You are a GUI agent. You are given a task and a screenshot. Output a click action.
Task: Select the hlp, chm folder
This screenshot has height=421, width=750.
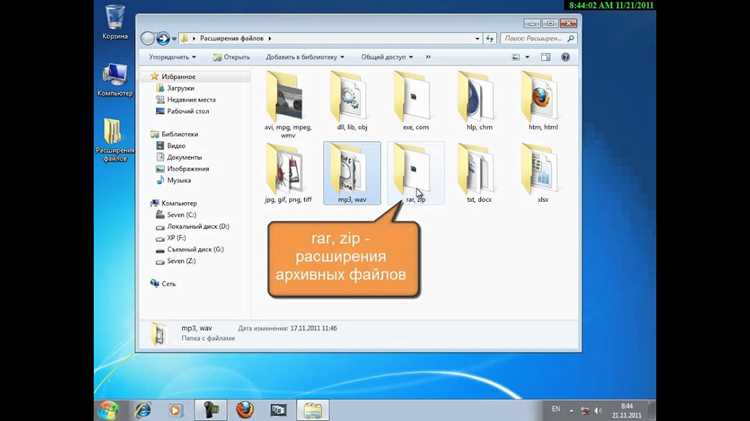pos(479,101)
